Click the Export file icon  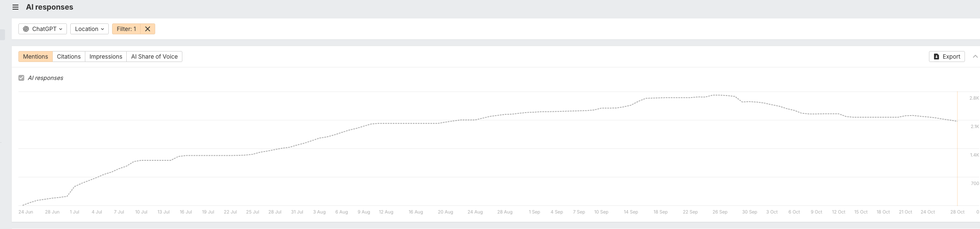click(x=937, y=57)
